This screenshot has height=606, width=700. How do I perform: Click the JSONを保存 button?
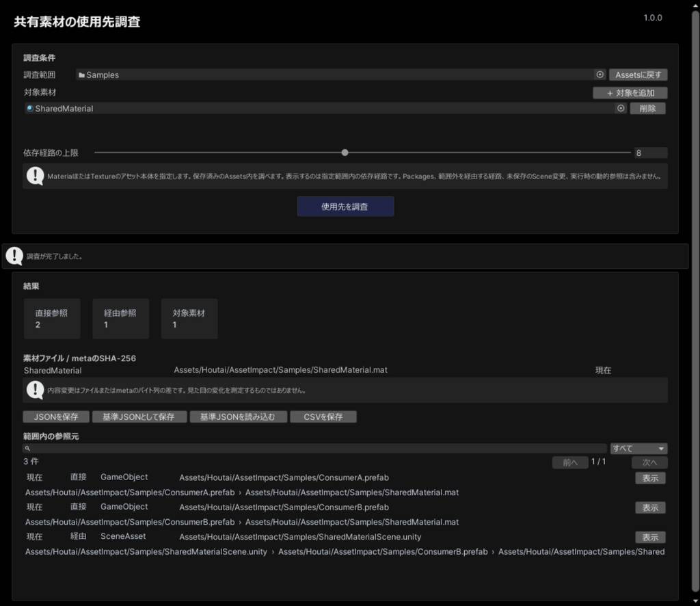click(56, 417)
